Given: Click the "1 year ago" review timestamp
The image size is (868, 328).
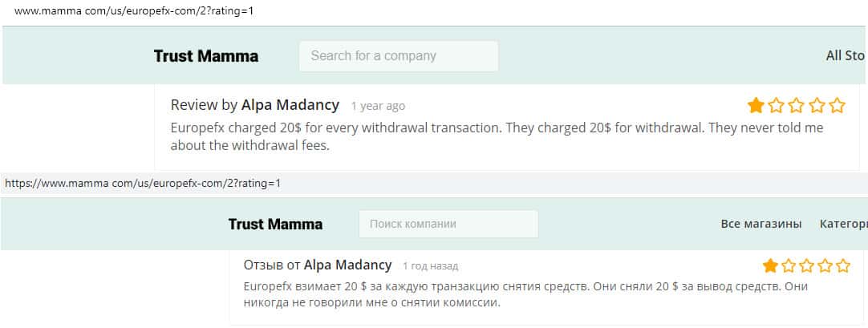Looking at the screenshot, I should [x=378, y=106].
